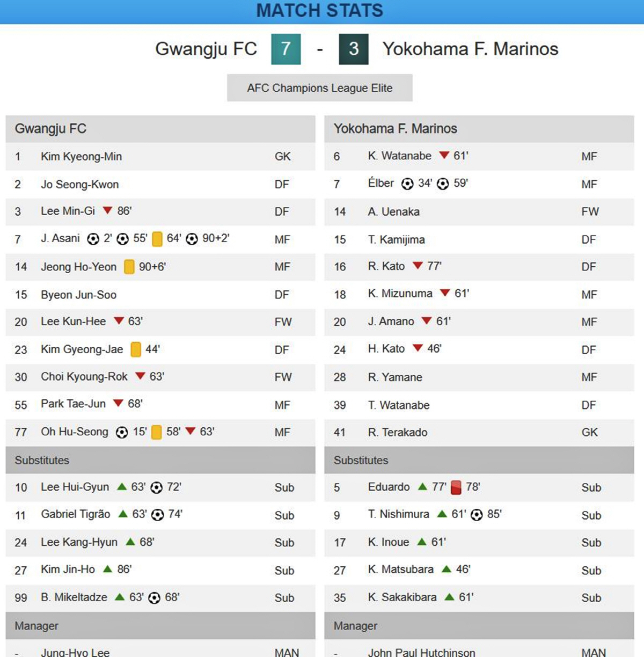Click Élber's 34' goal ball icon

click(407, 184)
